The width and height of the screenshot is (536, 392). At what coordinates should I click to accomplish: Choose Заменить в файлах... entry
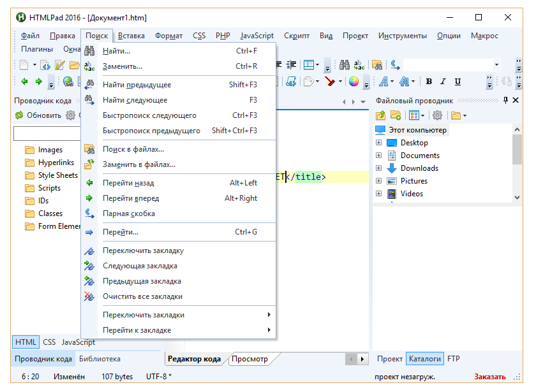click(178, 164)
